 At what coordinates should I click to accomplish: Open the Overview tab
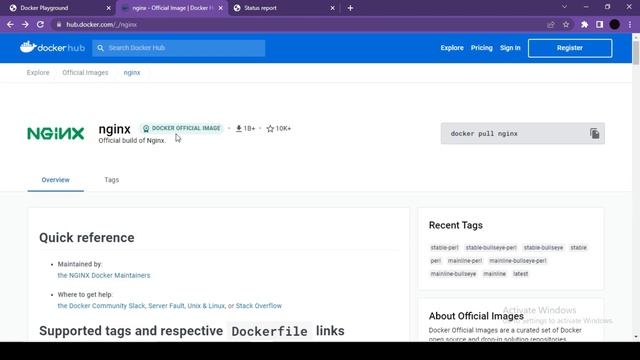tap(56, 180)
